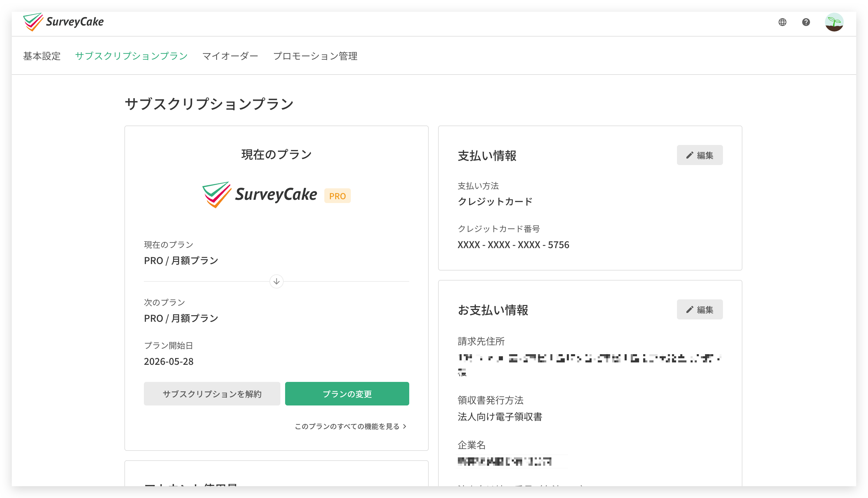Click the 請求先住所 label
The height and width of the screenshot is (498, 868).
click(481, 341)
